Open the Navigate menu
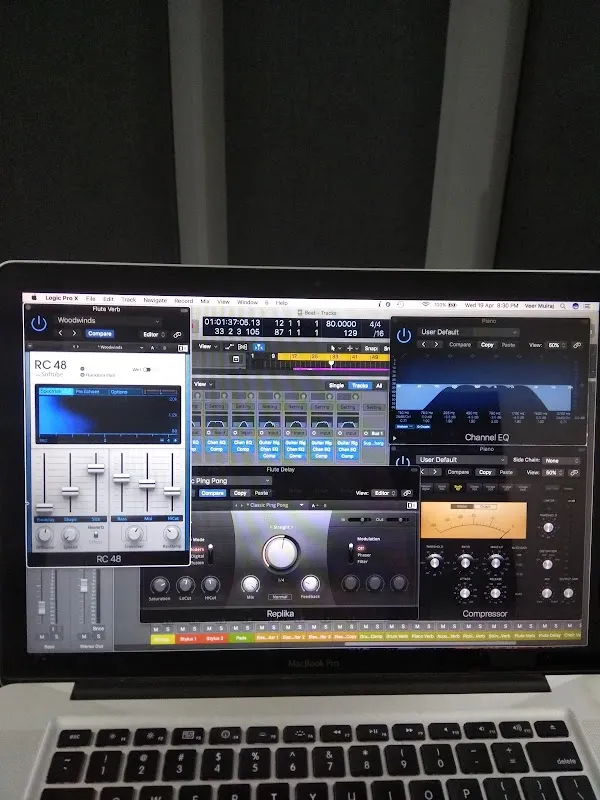Screen dimensions: 600x800 click(x=155, y=300)
